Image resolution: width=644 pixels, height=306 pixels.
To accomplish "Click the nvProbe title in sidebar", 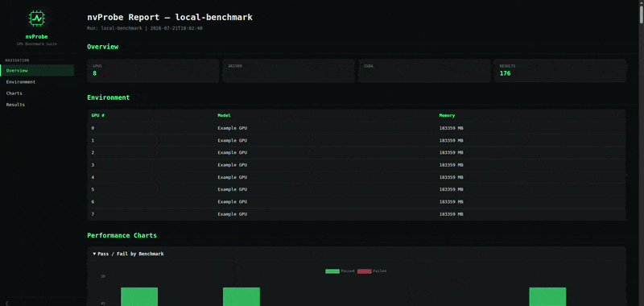I will tap(36, 36).
